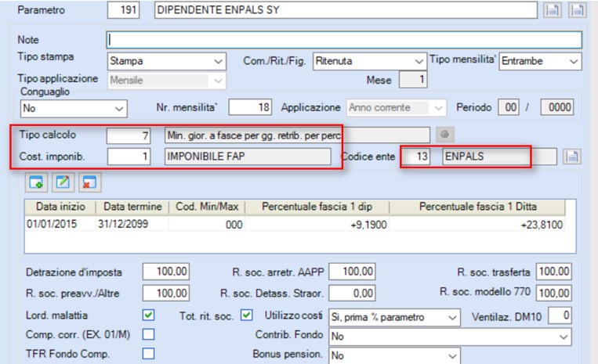
Task: Click the Cost. imponib. code field
Action: (129, 157)
